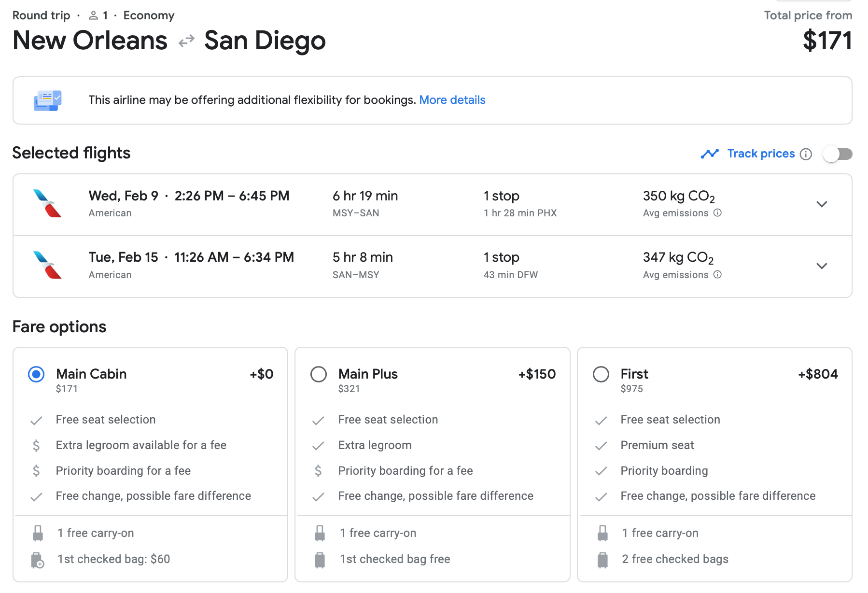Expand the Wed, Feb 9 flight details

(x=822, y=204)
